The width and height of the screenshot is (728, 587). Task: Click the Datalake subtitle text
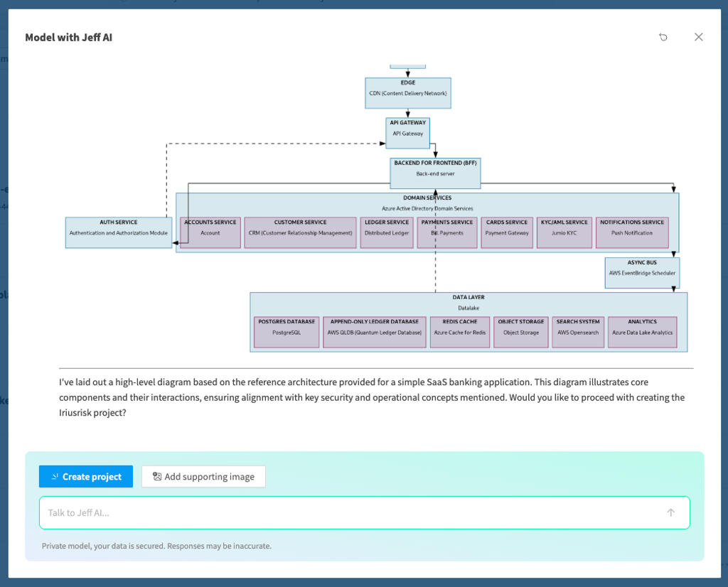469,308
